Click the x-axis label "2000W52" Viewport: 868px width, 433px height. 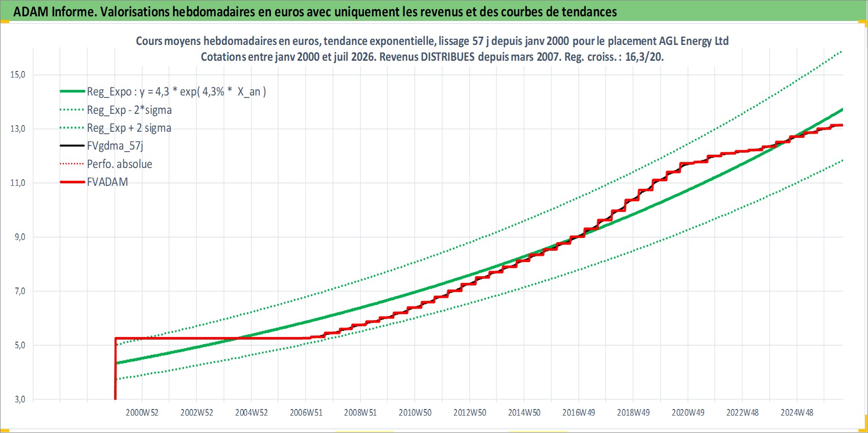point(142,413)
